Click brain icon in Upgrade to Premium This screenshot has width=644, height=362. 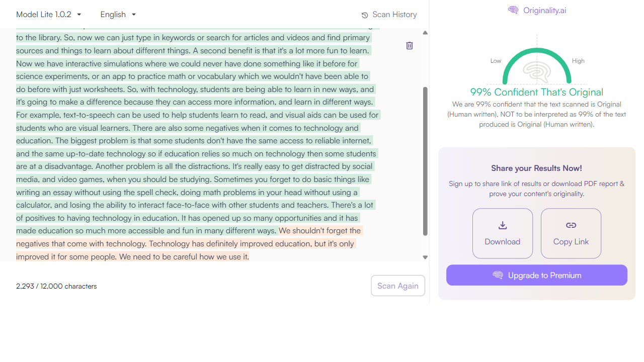point(498,275)
